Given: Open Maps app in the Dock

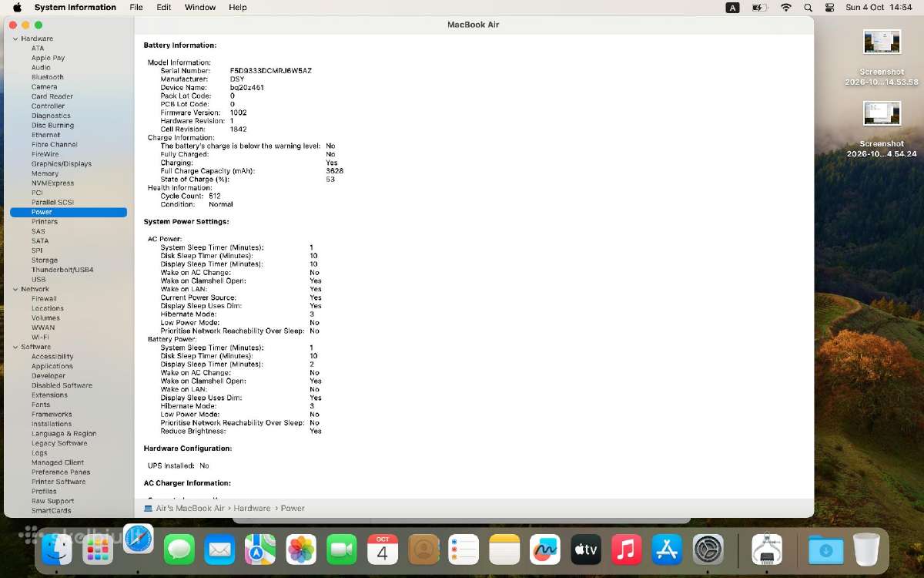Looking at the screenshot, I should click(x=260, y=550).
